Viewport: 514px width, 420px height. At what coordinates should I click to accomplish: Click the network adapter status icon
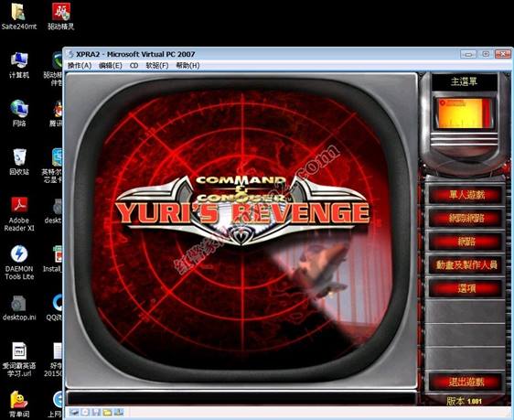(x=119, y=412)
